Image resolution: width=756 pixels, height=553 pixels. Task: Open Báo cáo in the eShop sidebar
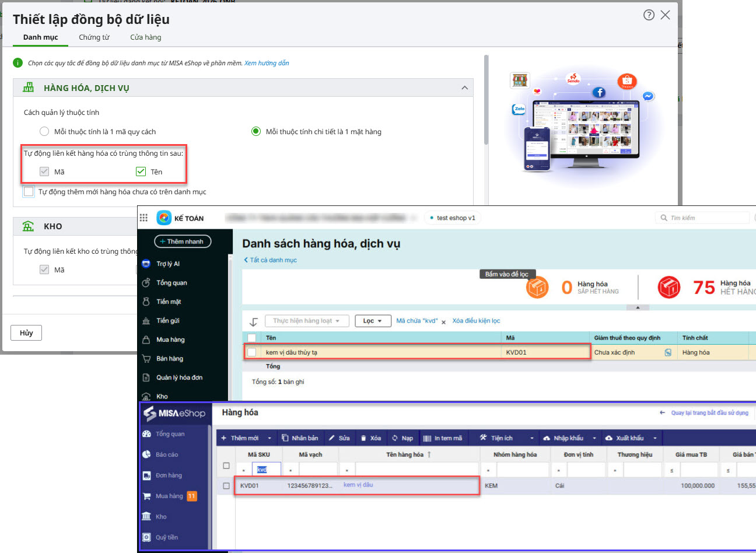(166, 454)
